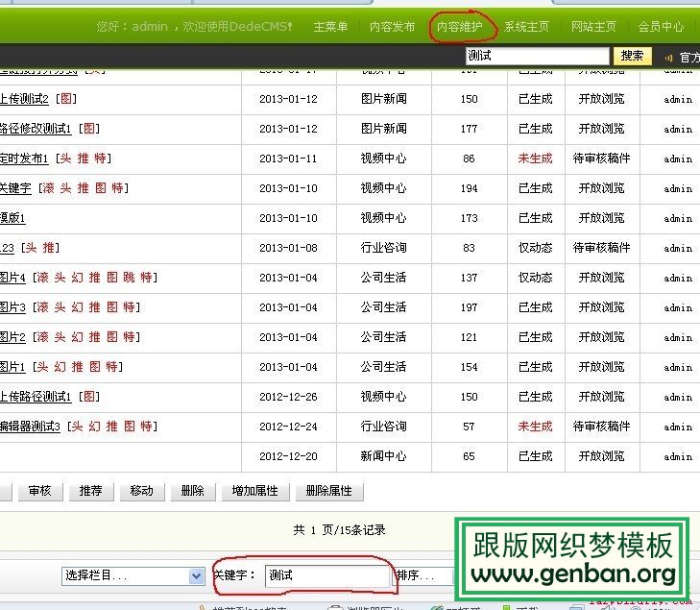Image resolution: width=700 pixels, height=610 pixels.
Task: Open article 关键字
Action: [15, 188]
